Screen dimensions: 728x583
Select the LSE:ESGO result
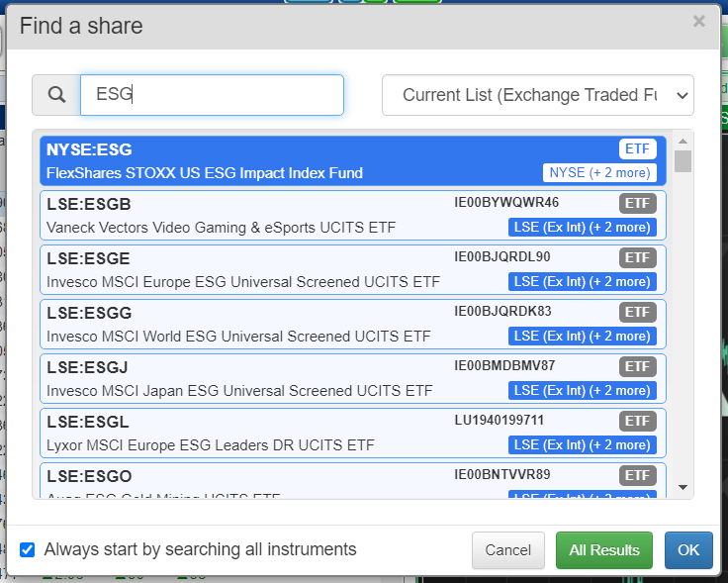pyautogui.click(x=353, y=480)
